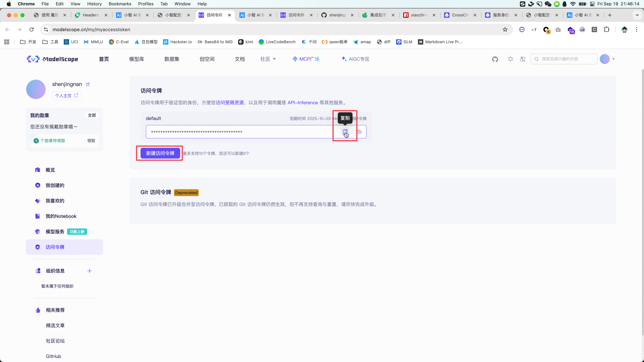Screen dimensions: 644x362
Task: Open the GitHub icon in header
Action: 495,59
